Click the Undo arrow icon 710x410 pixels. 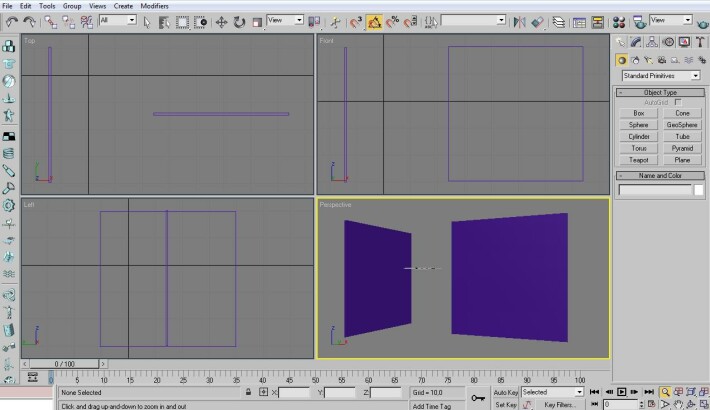pyautogui.click(x=12, y=22)
